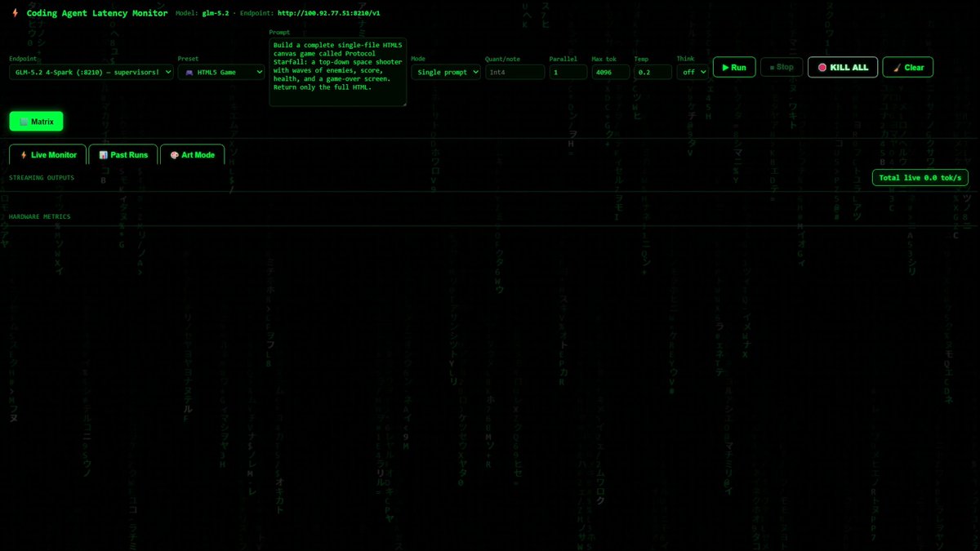This screenshot has width=980, height=551.
Task: Click the Stop button
Action: 781,67
